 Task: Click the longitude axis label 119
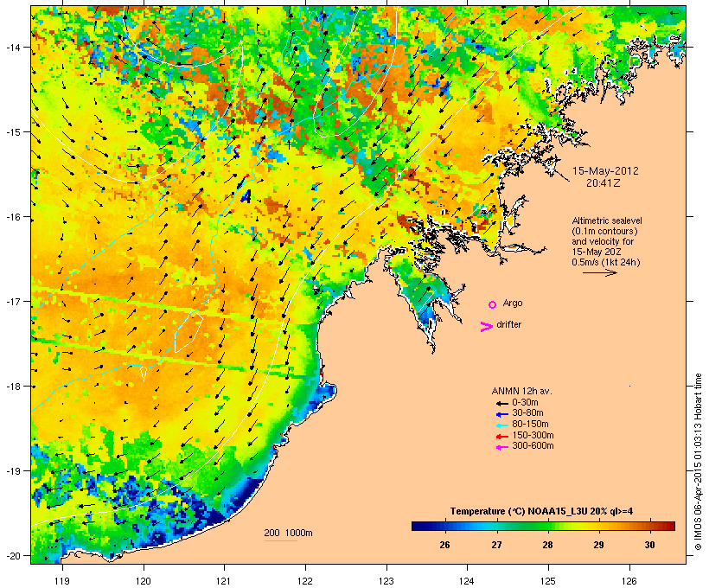click(x=62, y=581)
